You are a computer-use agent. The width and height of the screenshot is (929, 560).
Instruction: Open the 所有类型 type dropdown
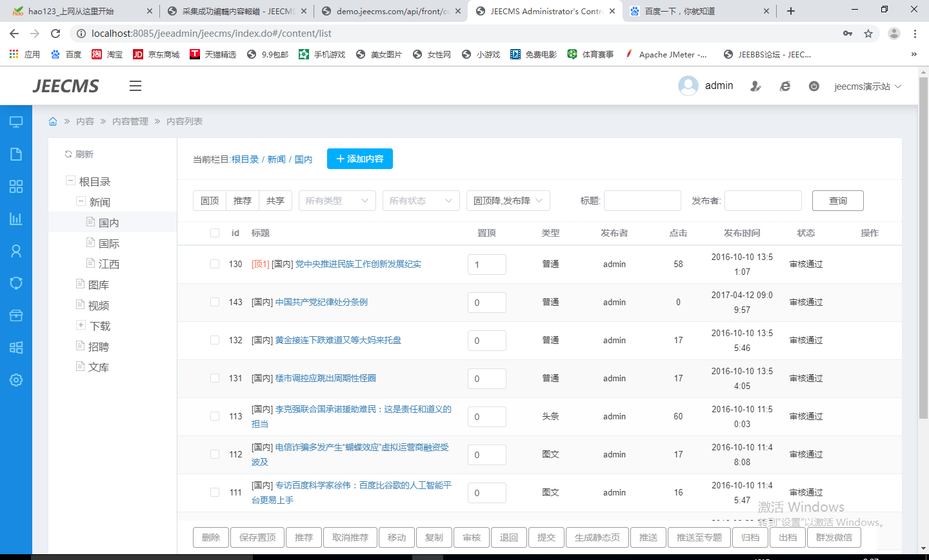click(x=337, y=201)
